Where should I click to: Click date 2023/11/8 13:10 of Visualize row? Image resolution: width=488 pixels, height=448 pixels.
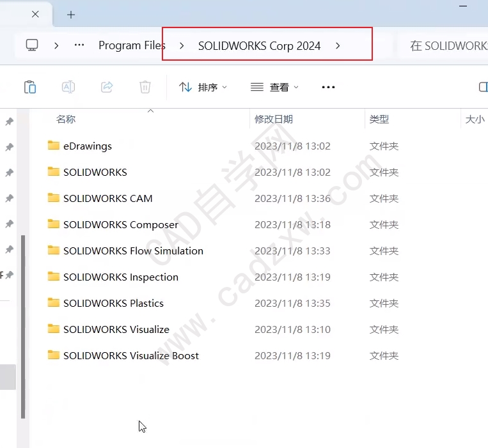coord(292,330)
